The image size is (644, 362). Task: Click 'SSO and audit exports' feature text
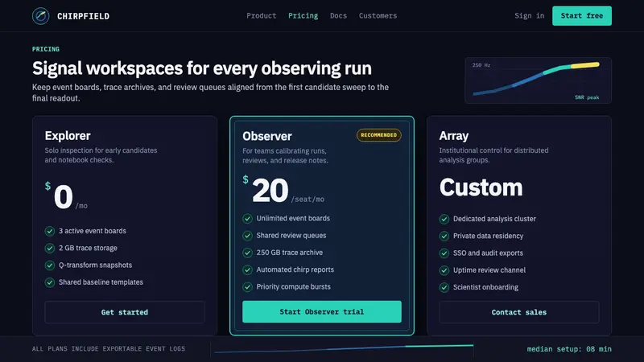[488, 253]
